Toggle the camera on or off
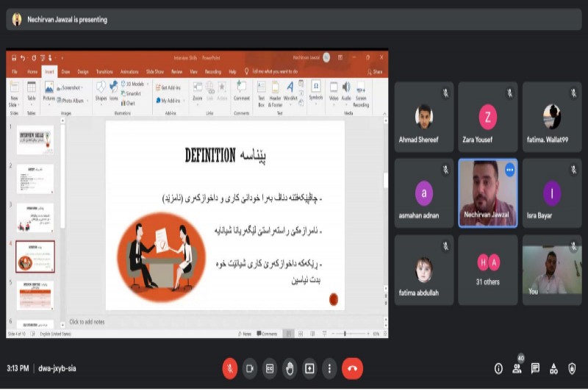This screenshot has width=588, height=391. pos(250,368)
